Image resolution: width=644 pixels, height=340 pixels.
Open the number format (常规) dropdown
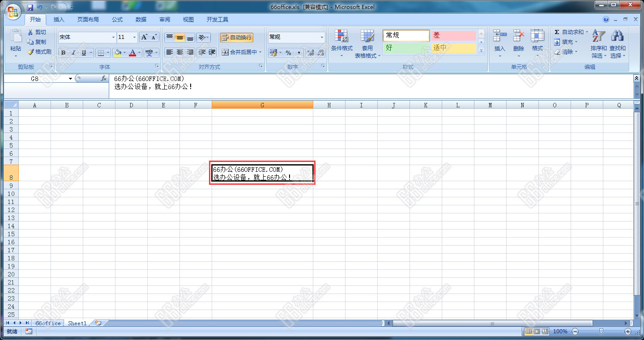(x=322, y=37)
